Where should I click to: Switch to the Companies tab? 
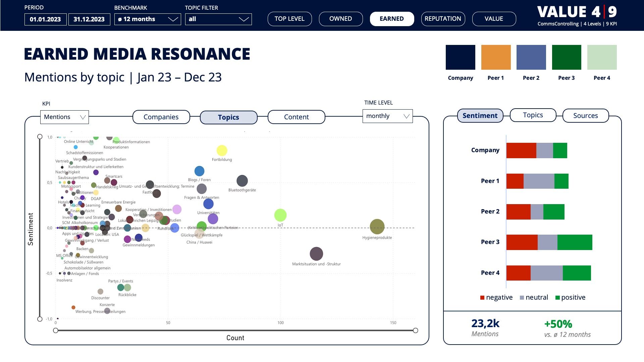[161, 117]
